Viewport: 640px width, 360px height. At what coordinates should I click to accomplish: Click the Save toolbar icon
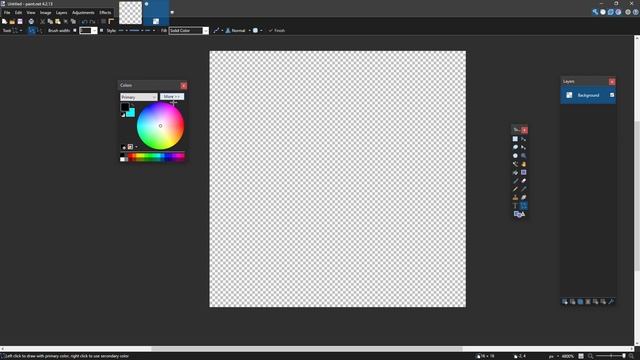pos(20,22)
